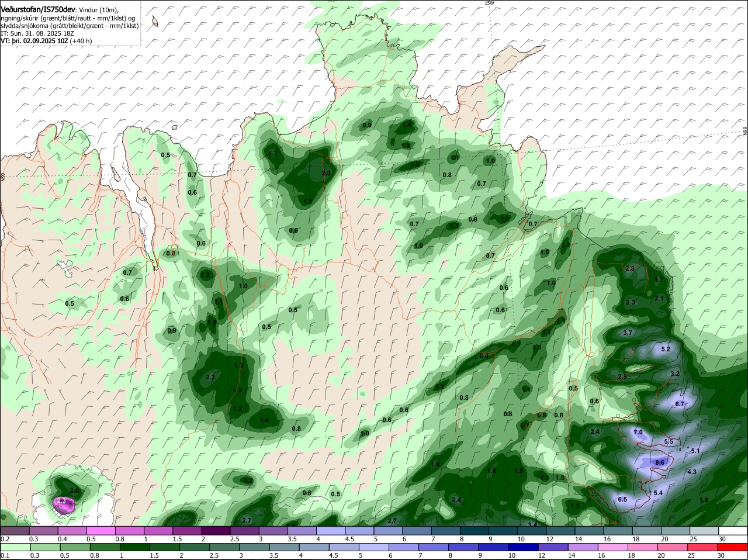Click the small island near the top-left of the map

coord(154,20)
